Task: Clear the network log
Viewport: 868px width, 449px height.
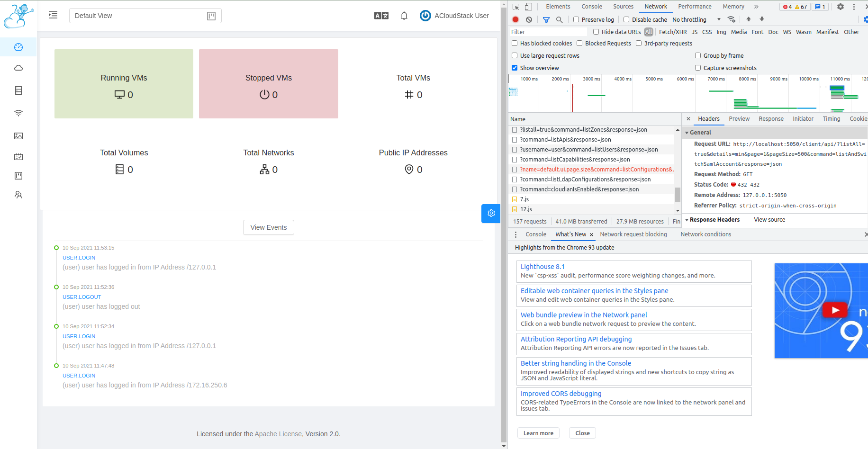Action: [529, 19]
